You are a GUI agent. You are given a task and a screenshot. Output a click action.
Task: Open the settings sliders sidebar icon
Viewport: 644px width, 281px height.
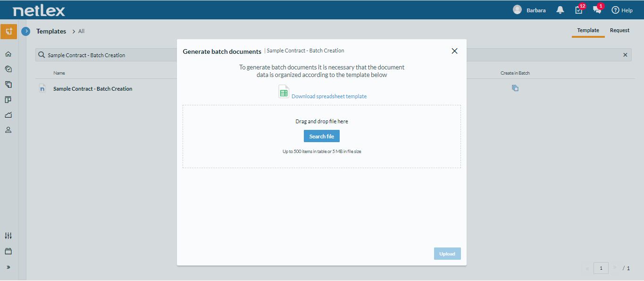[x=8, y=236]
